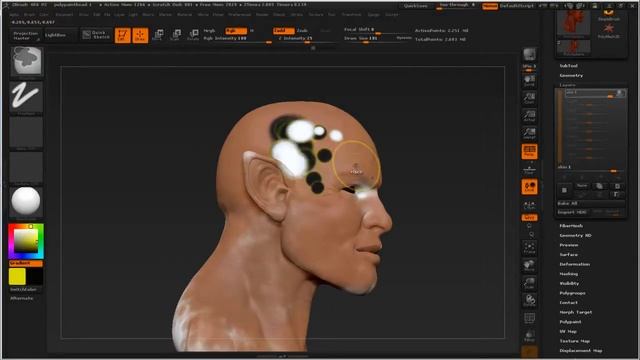This screenshot has height=360, width=640.
Task: Click the L.Sym local symmetry icon
Action: pos(529,205)
